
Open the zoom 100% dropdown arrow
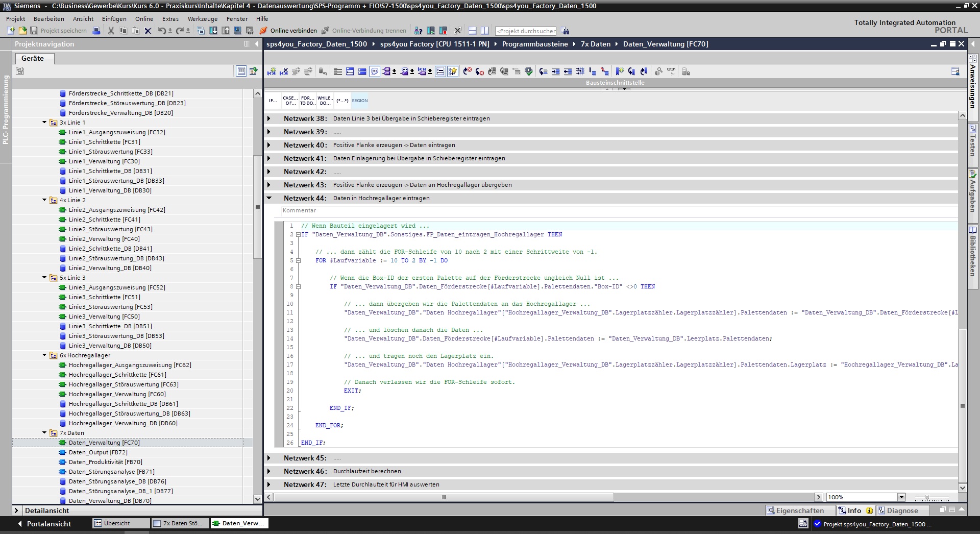point(901,497)
